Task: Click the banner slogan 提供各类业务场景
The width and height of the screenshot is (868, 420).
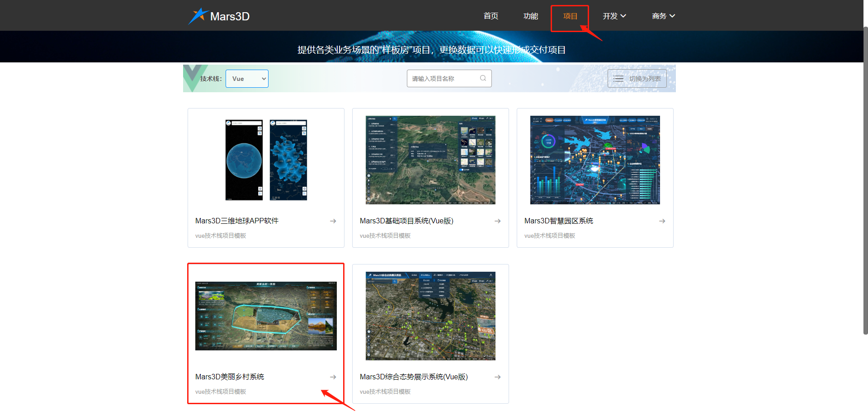Action: click(x=431, y=50)
